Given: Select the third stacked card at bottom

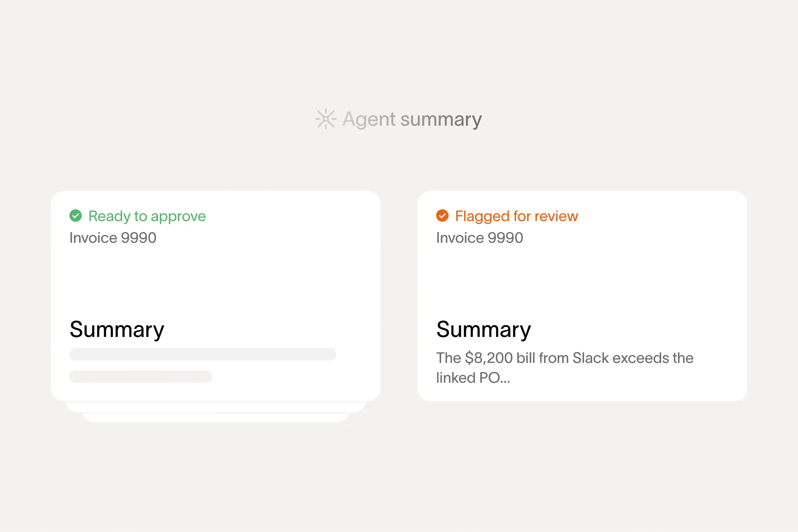Looking at the screenshot, I should (x=216, y=418).
